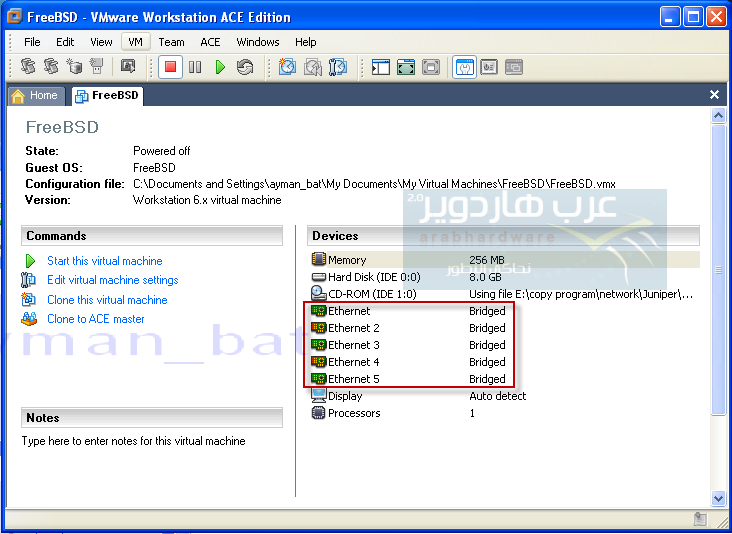The height and width of the screenshot is (534, 732).
Task: Click the Display monitor device icon
Action: [318, 395]
